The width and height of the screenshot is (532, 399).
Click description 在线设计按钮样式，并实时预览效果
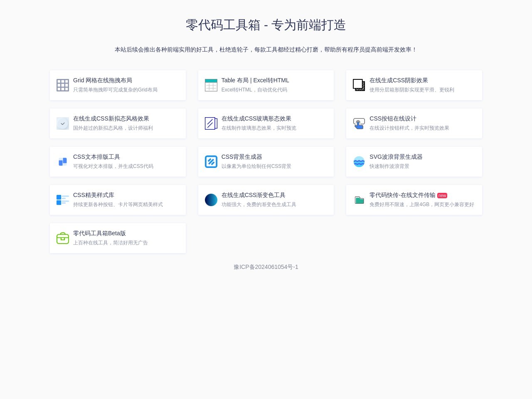[409, 128]
